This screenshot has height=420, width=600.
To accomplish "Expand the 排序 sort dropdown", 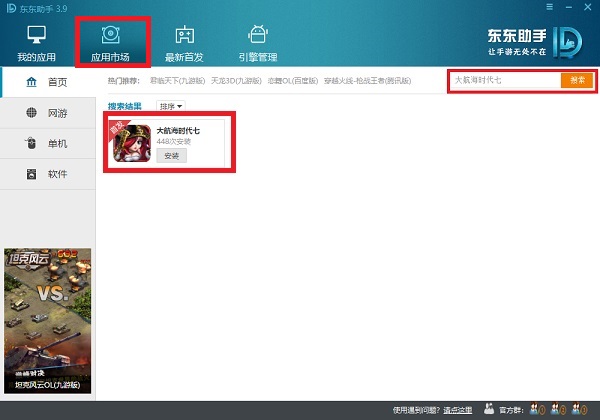I will click(x=171, y=106).
